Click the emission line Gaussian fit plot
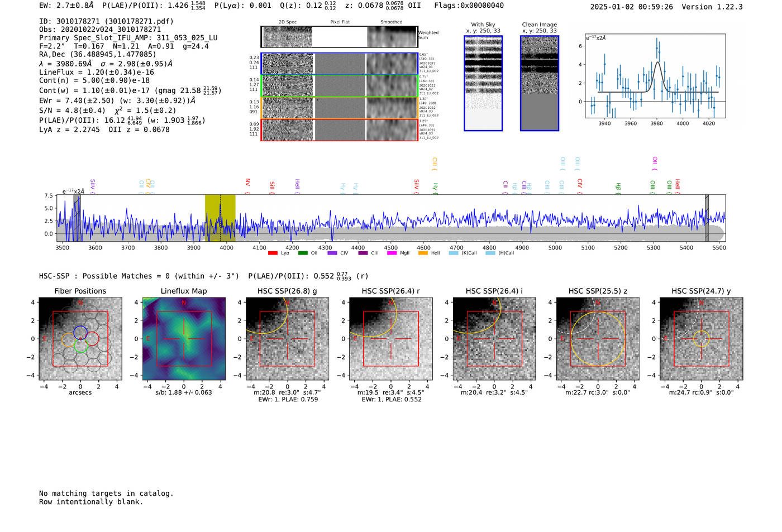The height and width of the screenshot is (532, 782). (655, 76)
